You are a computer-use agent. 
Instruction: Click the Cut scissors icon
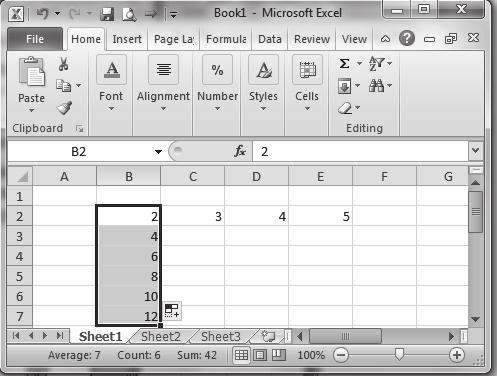pos(63,64)
